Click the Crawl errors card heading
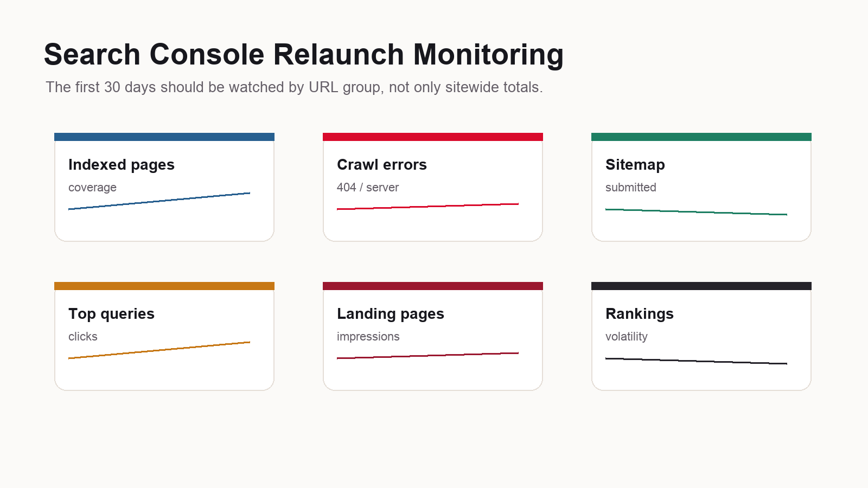 (382, 165)
